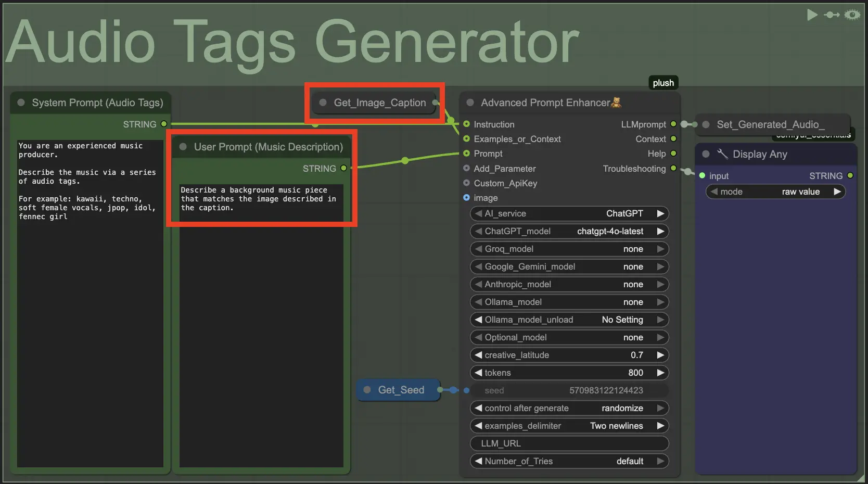Click the LLMprompt output connector dot

(673, 124)
